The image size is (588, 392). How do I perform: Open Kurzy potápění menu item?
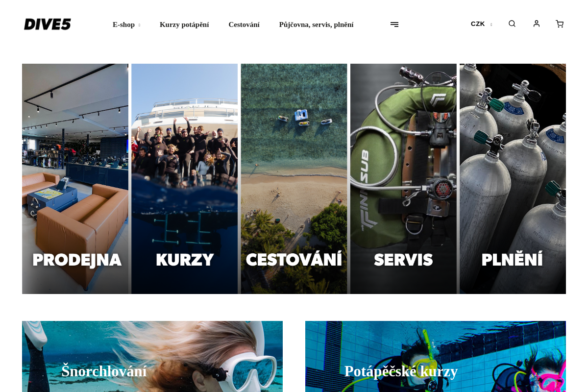click(184, 24)
